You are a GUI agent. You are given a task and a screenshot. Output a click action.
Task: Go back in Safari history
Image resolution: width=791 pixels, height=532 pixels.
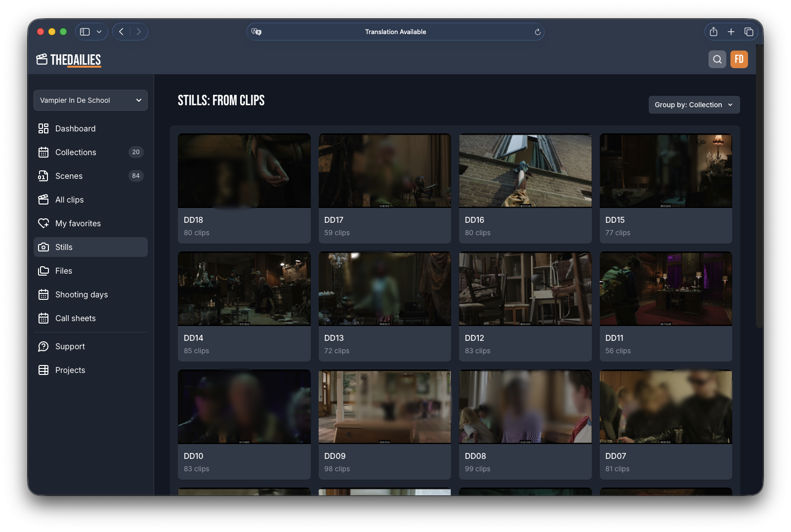121,32
